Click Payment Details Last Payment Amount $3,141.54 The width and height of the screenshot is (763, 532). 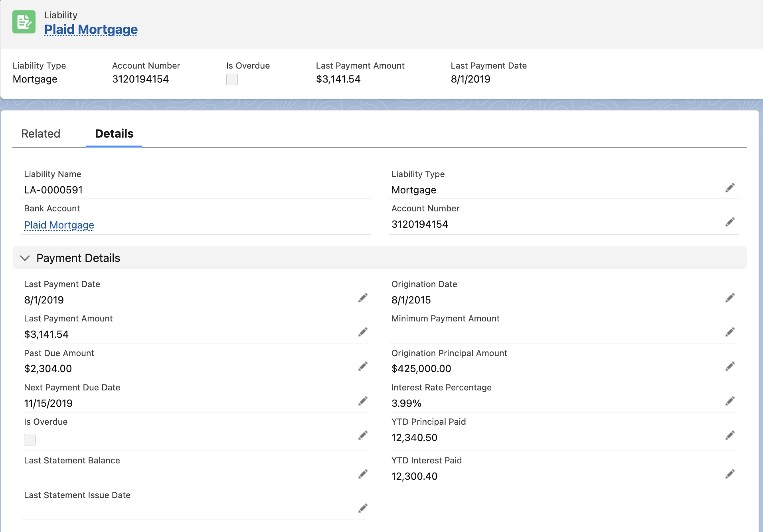[46, 334]
